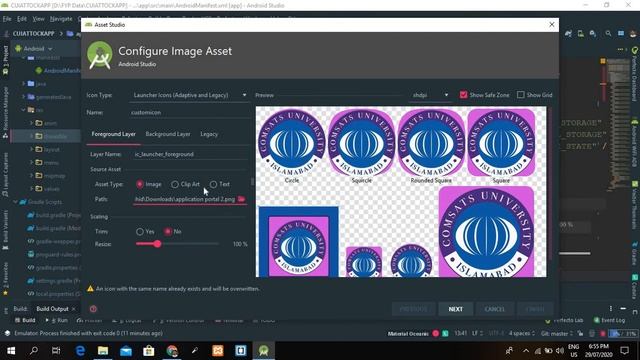The image size is (640, 360).
Task: Open the Layout Captures sidebar tab
Action: pos(5,176)
